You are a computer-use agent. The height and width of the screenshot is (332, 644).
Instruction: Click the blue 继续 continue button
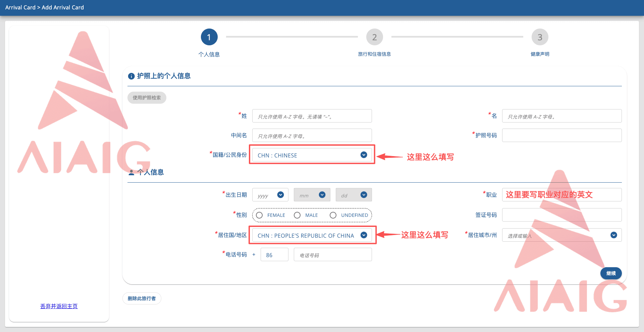pyautogui.click(x=611, y=273)
